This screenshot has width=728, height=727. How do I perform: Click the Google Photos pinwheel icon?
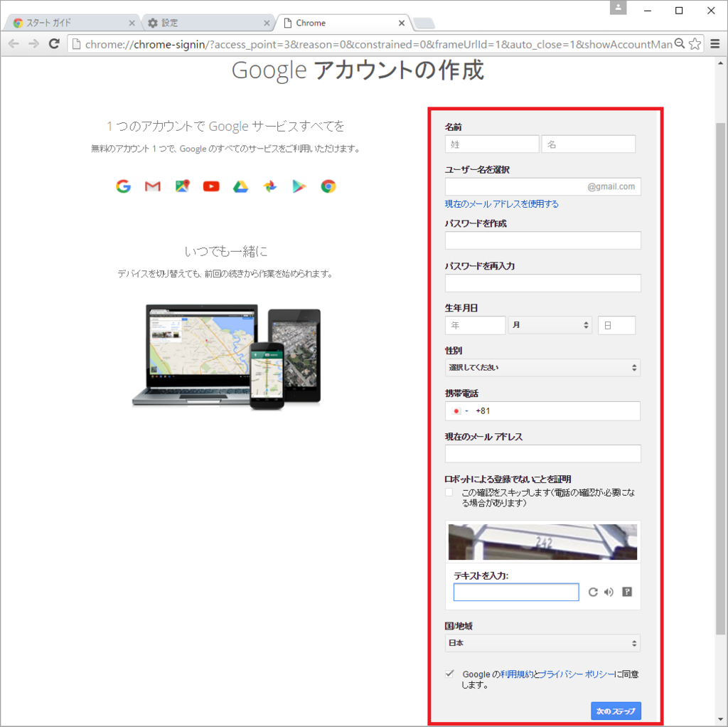(269, 186)
